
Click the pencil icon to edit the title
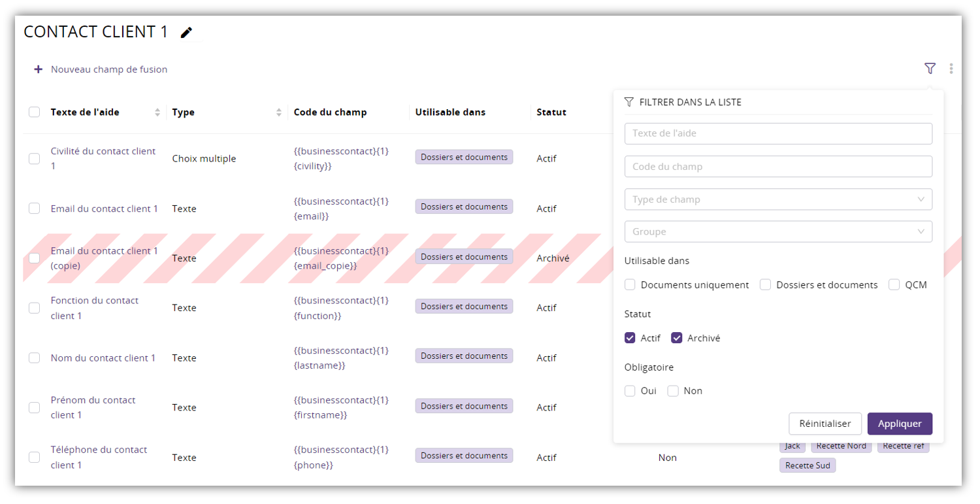187,33
